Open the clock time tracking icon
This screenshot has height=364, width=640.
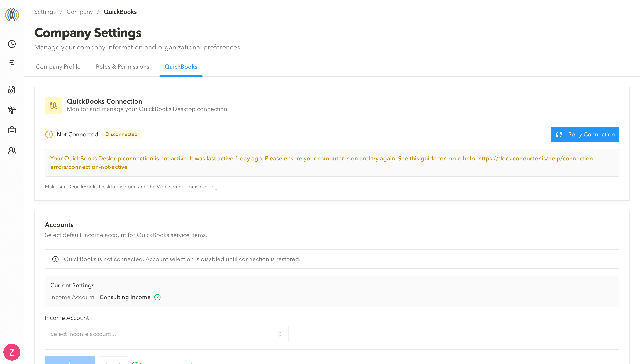point(12,44)
